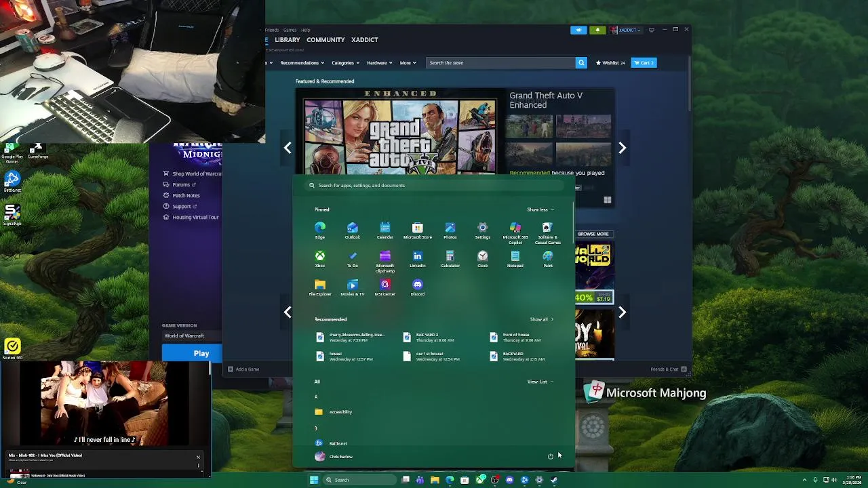The width and height of the screenshot is (868, 488).
Task: Launch Discord from pinned apps
Action: coord(418,287)
